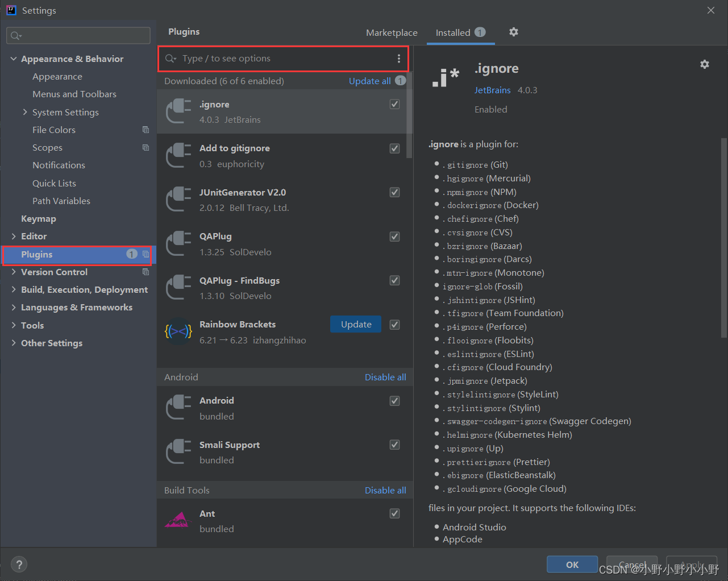Click the help question mark button
Viewport: 728px width, 581px height.
[19, 565]
